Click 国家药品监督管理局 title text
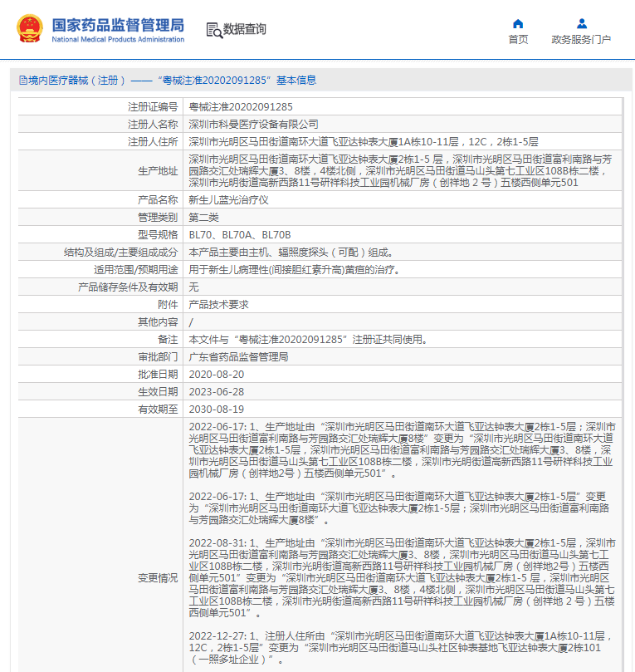This screenshot has width=635, height=672. click(118, 25)
